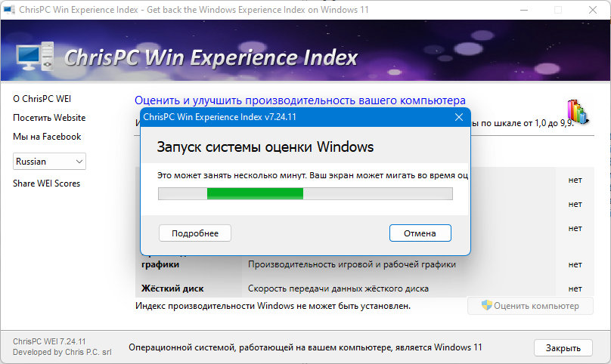Click ChrisPC WEI 7.24.11 version text
The image size is (611, 364).
point(49,341)
